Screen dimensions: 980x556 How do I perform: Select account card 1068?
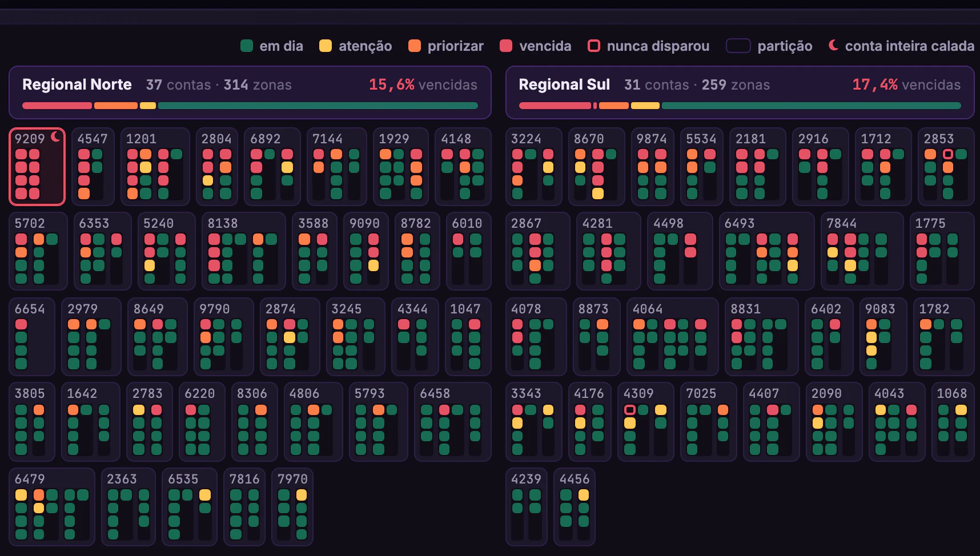[953, 422]
